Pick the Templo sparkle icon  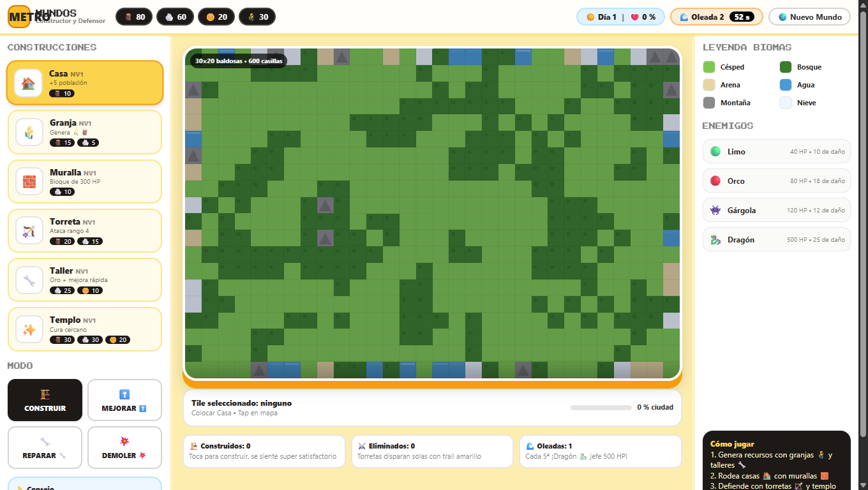(29, 329)
